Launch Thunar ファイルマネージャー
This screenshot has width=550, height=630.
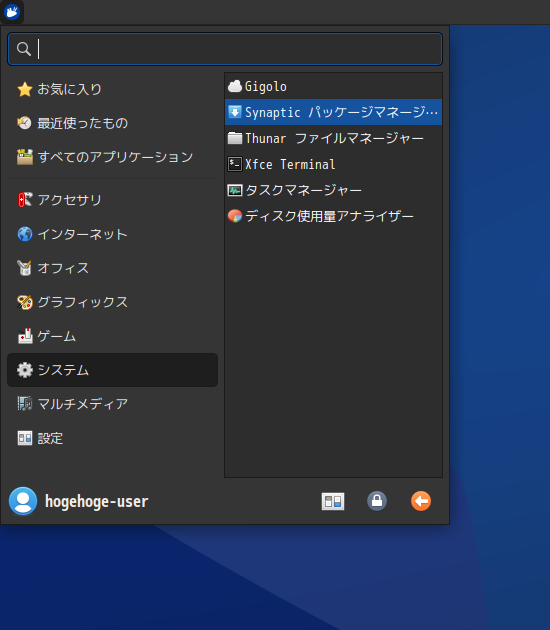point(333,138)
